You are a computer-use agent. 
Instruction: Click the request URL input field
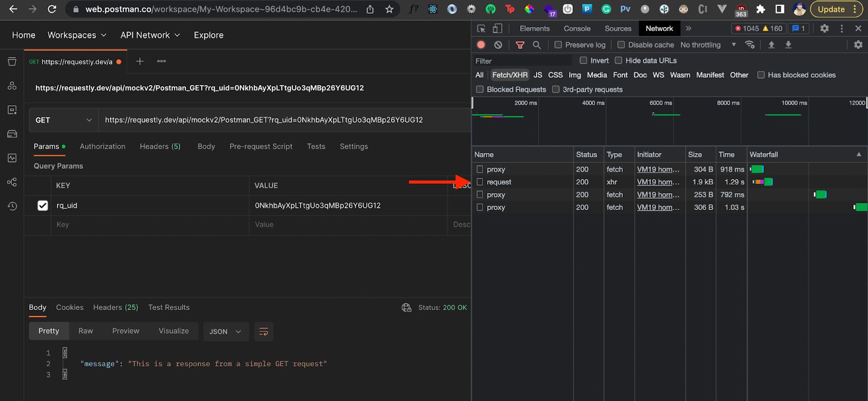point(284,120)
